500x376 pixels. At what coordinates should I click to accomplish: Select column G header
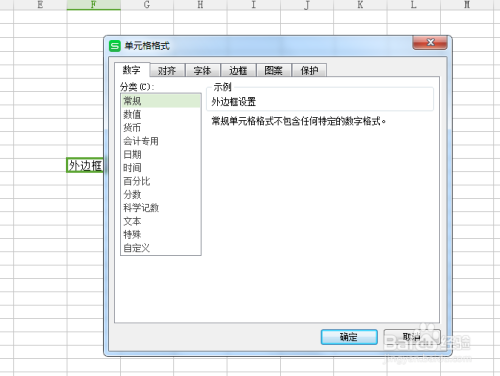click(x=147, y=5)
